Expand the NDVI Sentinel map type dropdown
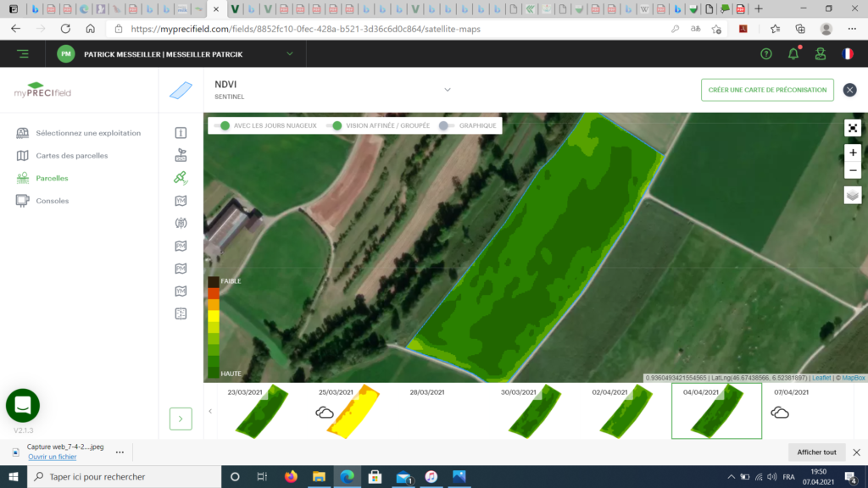The width and height of the screenshot is (868, 488). pos(448,90)
